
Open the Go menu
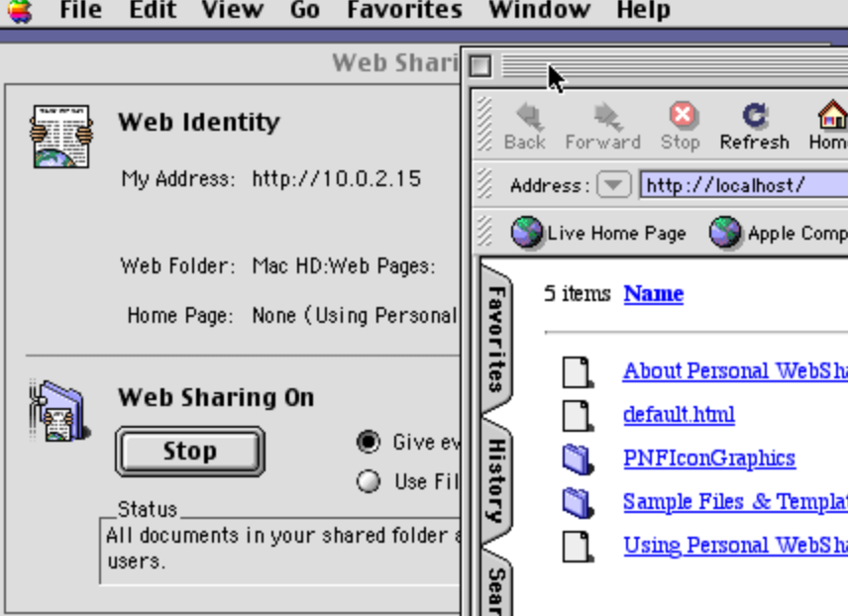pos(305,10)
